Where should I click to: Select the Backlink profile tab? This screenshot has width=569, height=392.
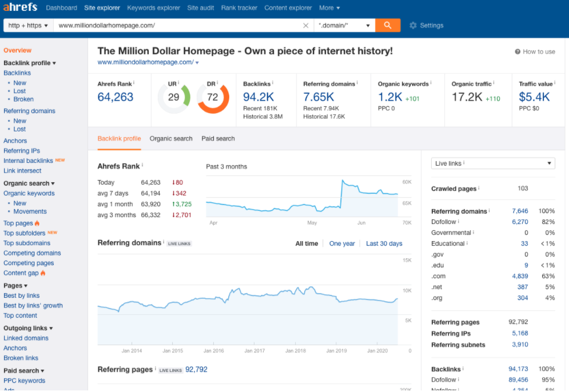pos(119,138)
